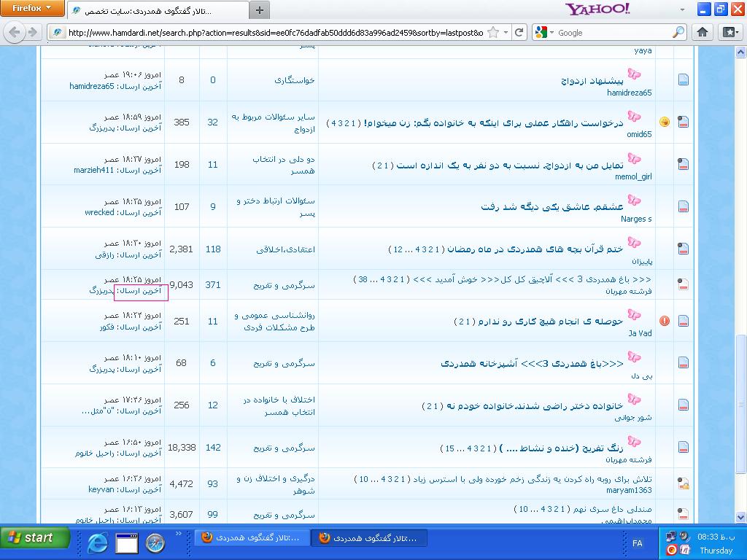Jump to page 15 of the fun thread

tap(449, 448)
